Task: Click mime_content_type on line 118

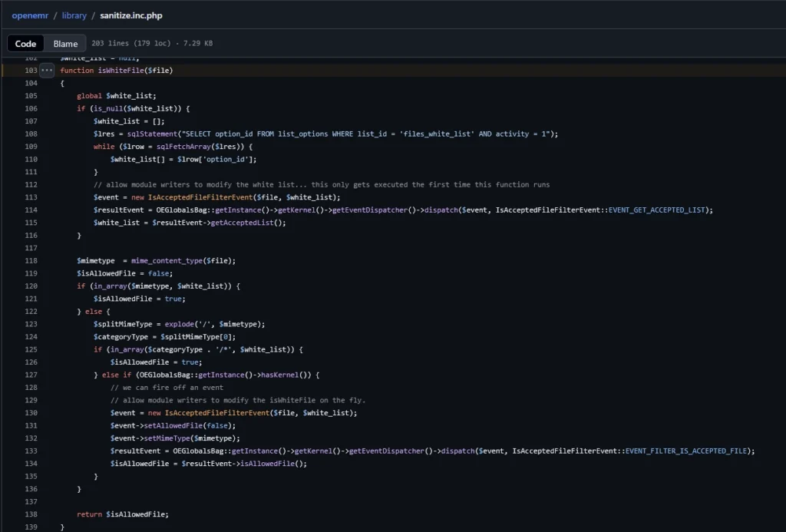Action: point(167,261)
